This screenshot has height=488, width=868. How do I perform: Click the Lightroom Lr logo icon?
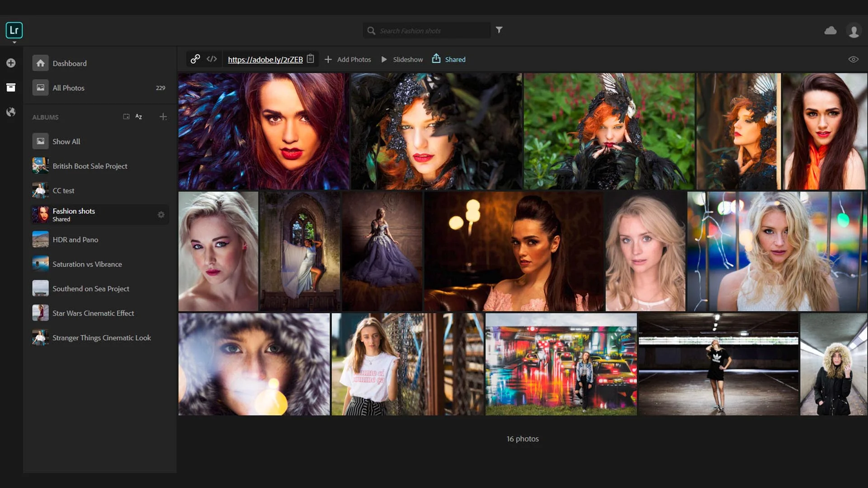(x=14, y=30)
